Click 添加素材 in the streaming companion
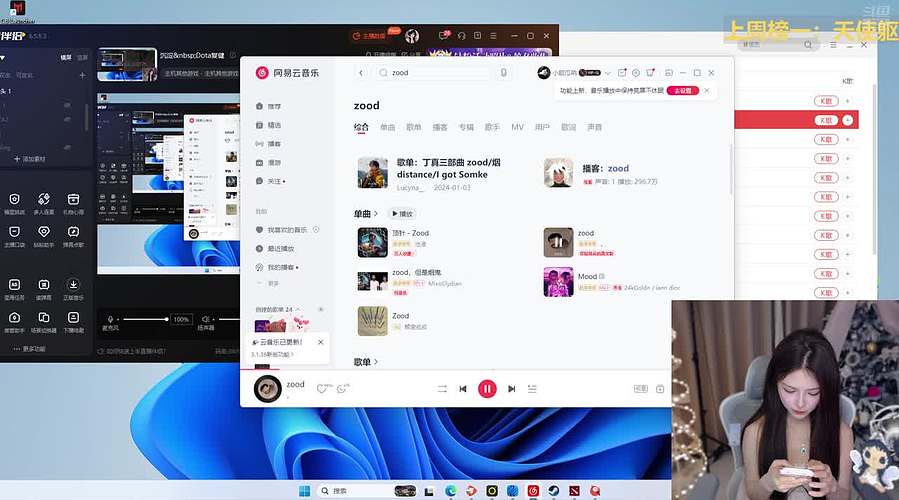This screenshot has width=899, height=500. pyautogui.click(x=29, y=159)
